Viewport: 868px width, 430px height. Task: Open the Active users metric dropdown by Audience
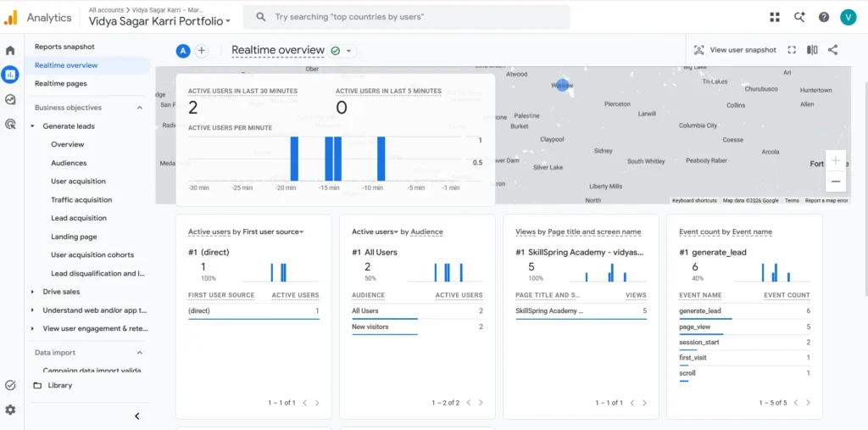pyautogui.click(x=376, y=232)
